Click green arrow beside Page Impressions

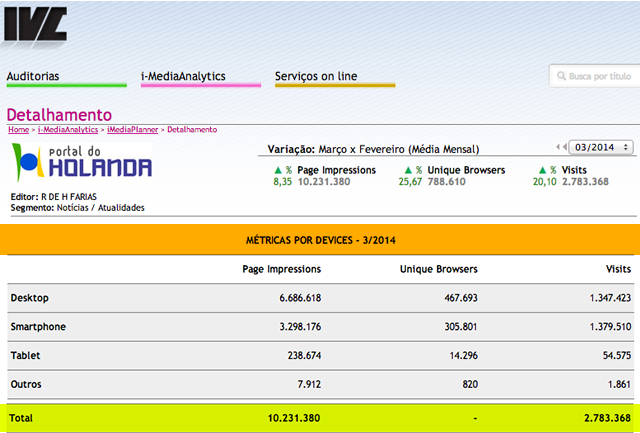pos(278,170)
